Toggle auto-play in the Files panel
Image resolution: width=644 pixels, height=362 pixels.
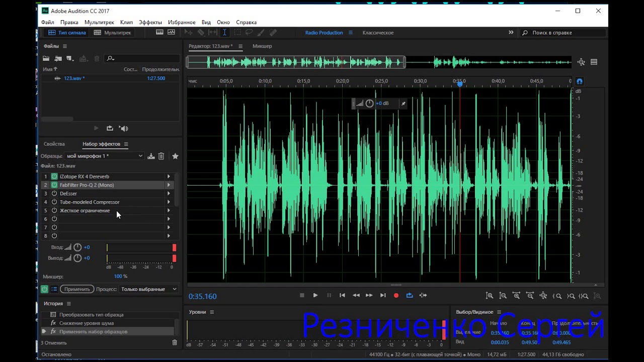(x=124, y=128)
